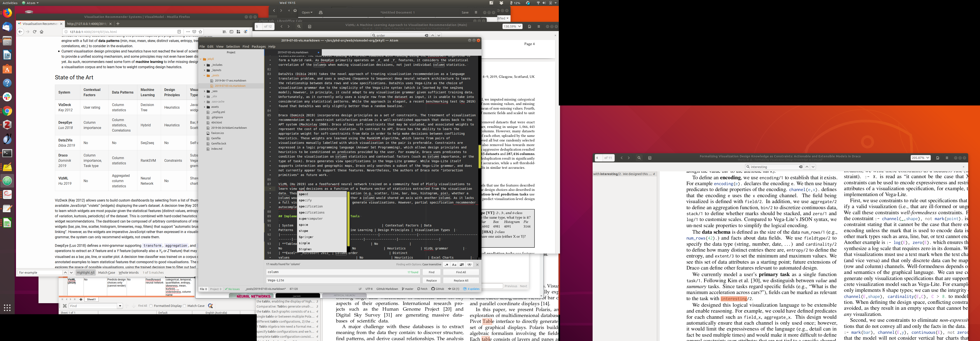Click Fetch in Atom status bar
Viewport: 980px width, 341px height.
422,289
